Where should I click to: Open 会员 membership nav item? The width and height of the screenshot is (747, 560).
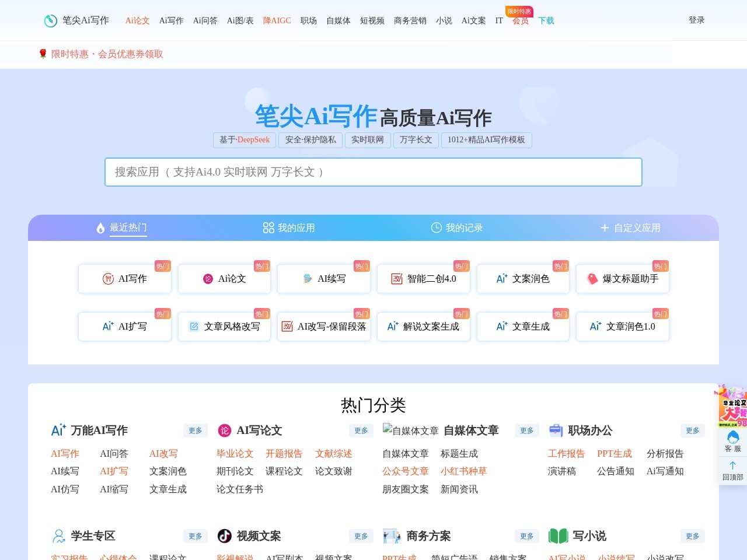(x=521, y=20)
